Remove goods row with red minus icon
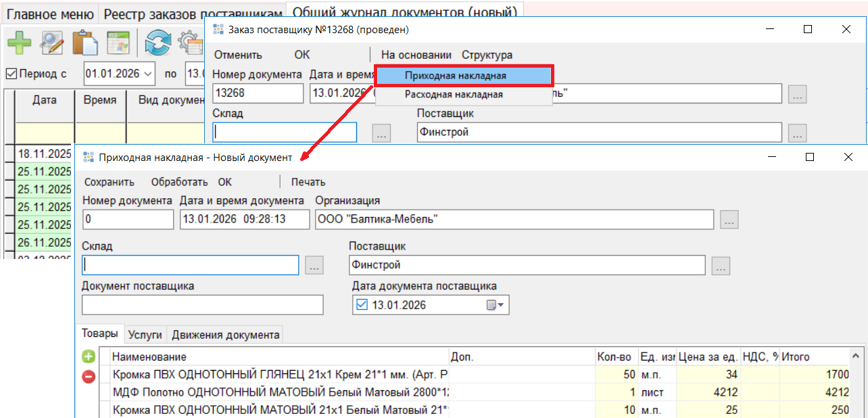 (89, 376)
